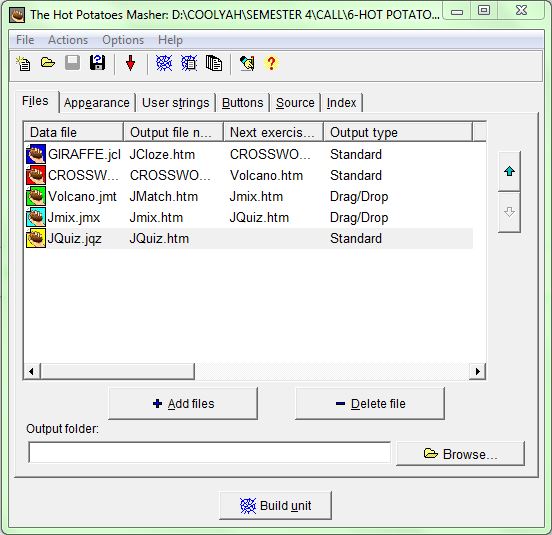Click the red down arrow toolbar icon

130,63
